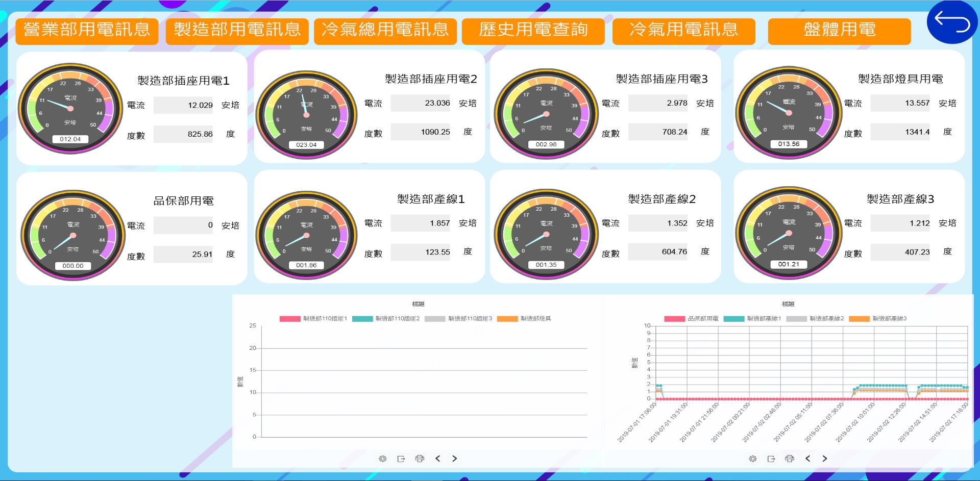Viewport: 980px width, 481px height.
Task: Click the 製造部產線1 gauge dial
Action: coord(306,235)
